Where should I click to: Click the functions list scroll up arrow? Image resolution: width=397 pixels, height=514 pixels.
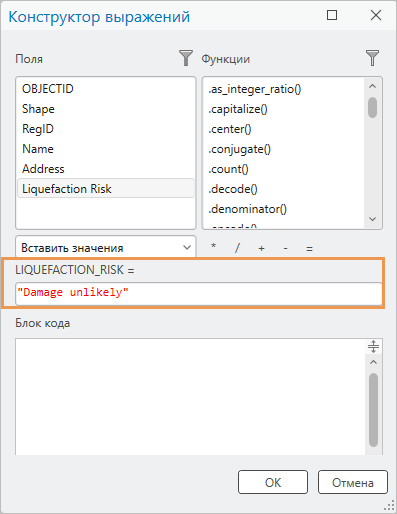click(x=373, y=86)
